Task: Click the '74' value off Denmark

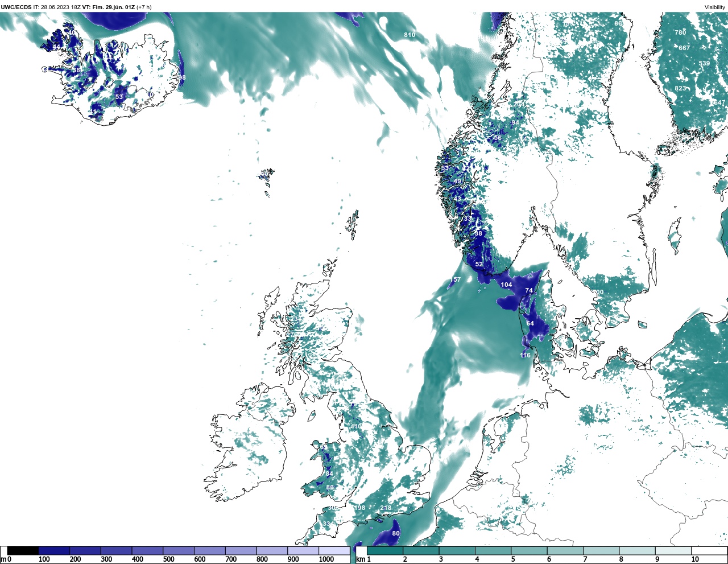Action: [x=529, y=290]
